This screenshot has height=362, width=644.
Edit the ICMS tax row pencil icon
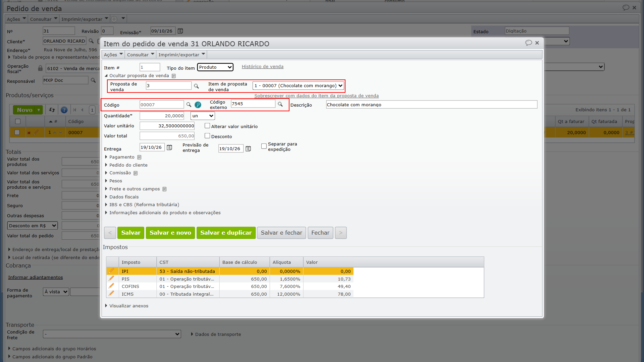(111, 294)
